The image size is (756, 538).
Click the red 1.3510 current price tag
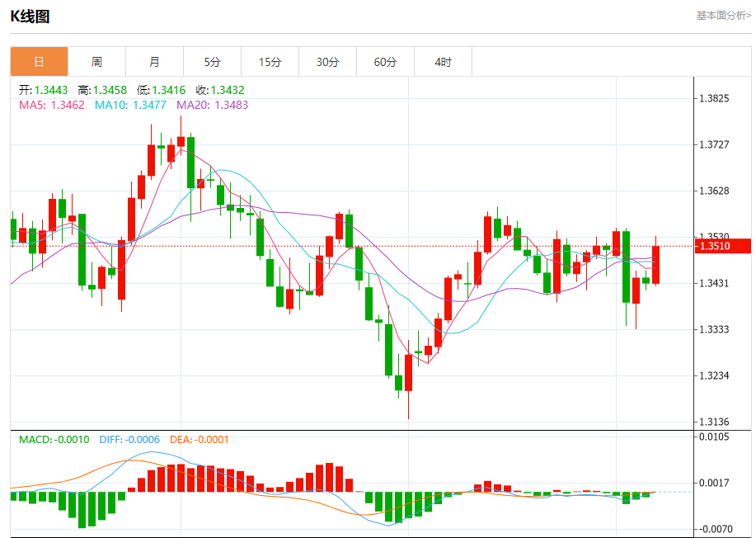[724, 246]
